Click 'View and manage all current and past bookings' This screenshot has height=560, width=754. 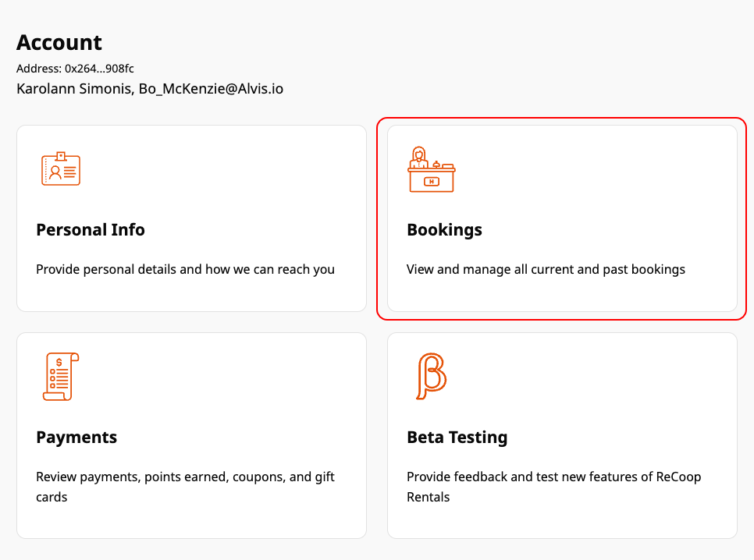click(x=546, y=269)
